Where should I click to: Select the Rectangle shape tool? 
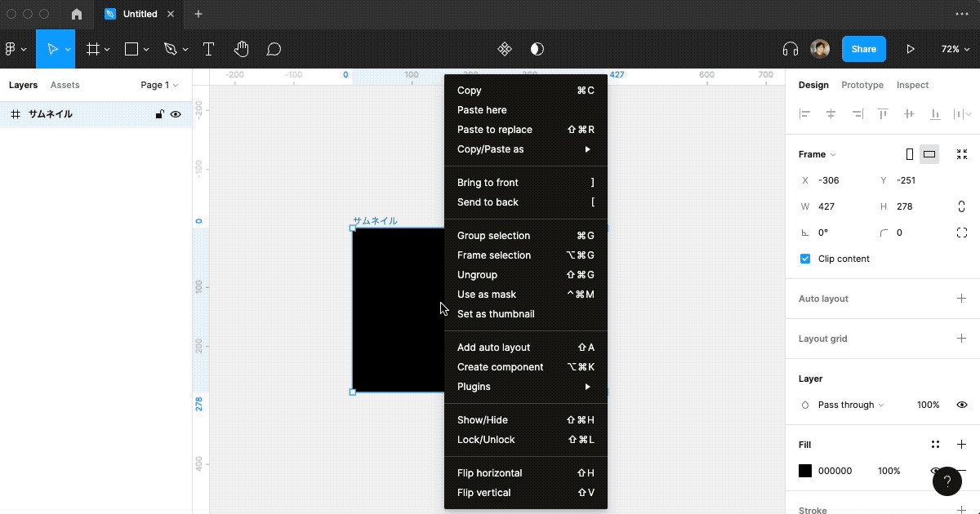point(131,49)
